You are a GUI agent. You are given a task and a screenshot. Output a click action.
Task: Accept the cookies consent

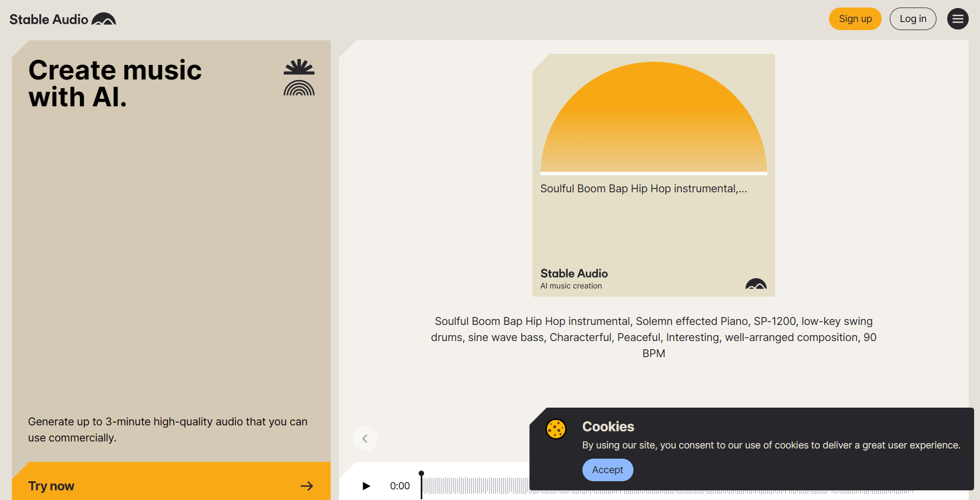click(608, 470)
